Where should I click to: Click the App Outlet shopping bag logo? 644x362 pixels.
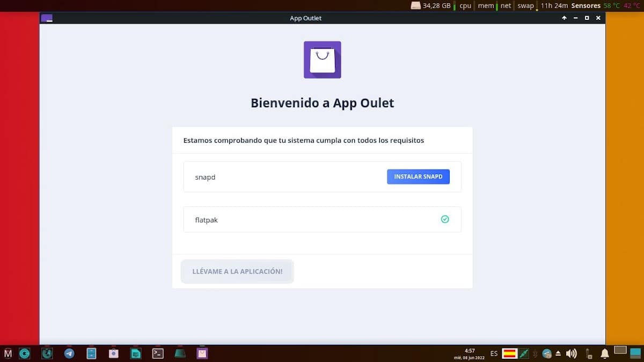[322, 60]
